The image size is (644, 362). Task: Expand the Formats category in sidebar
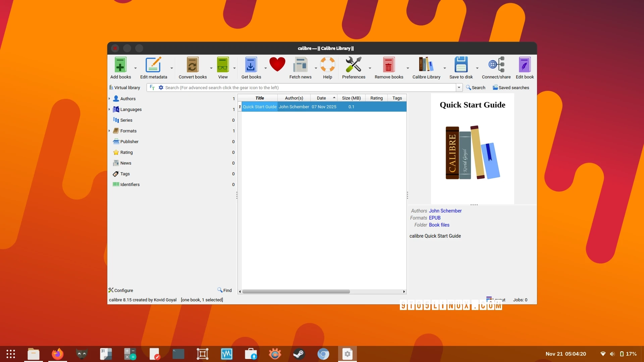109,131
